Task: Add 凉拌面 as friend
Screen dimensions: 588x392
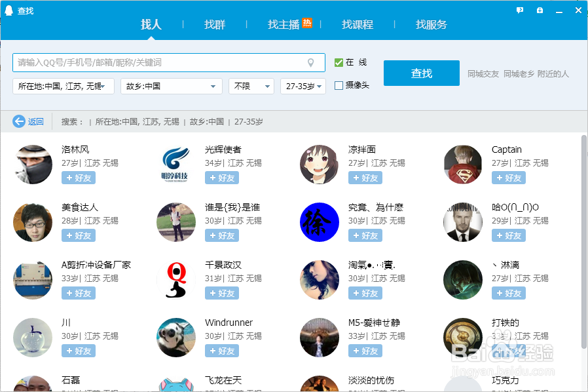Action: click(365, 178)
